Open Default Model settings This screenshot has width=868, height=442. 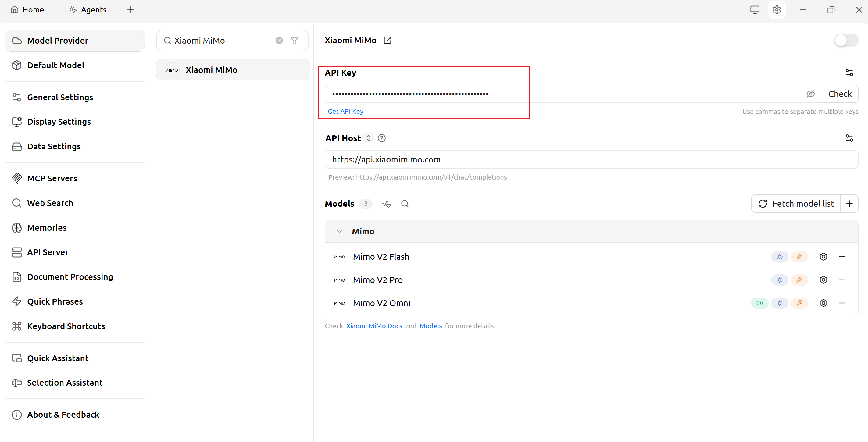pyautogui.click(x=75, y=65)
